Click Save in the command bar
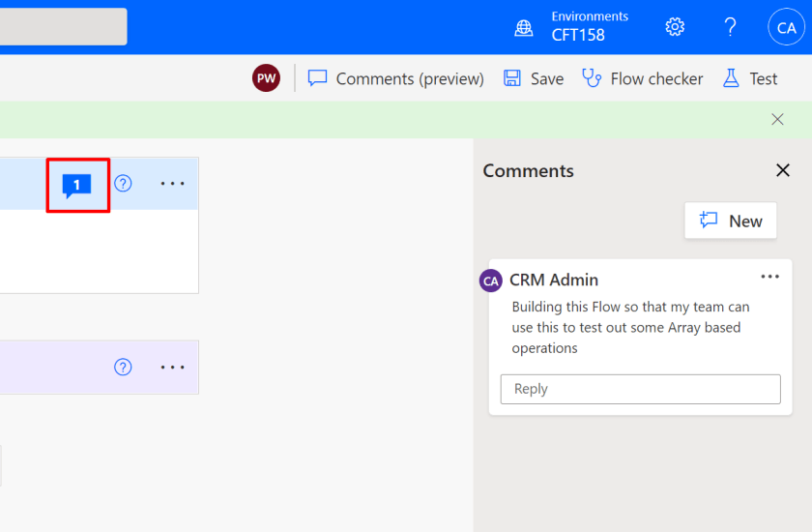Viewport: 812px width, 532px height. [x=535, y=78]
